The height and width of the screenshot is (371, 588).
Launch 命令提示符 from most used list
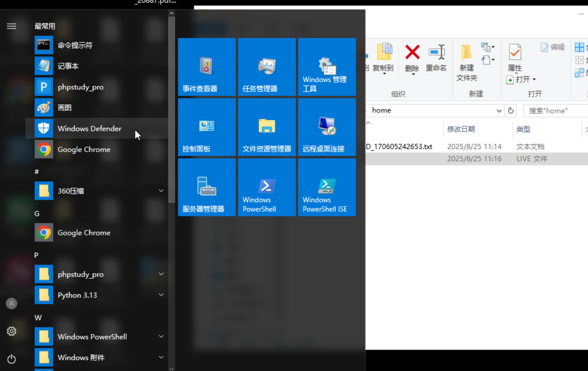click(97, 45)
